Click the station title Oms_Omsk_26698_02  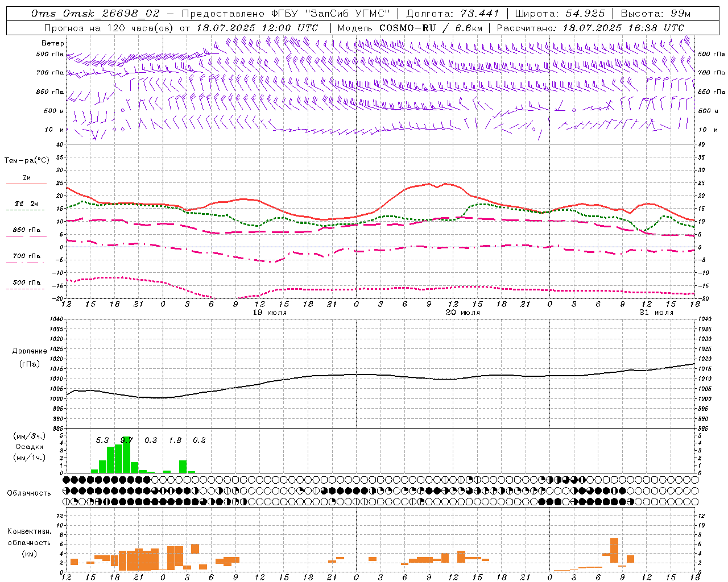(96, 14)
